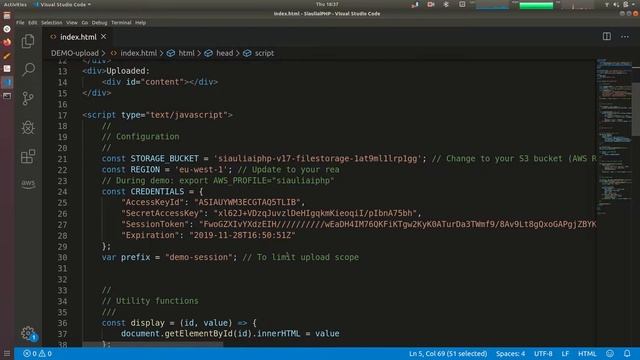Click the Split Editor icon

coord(607,36)
